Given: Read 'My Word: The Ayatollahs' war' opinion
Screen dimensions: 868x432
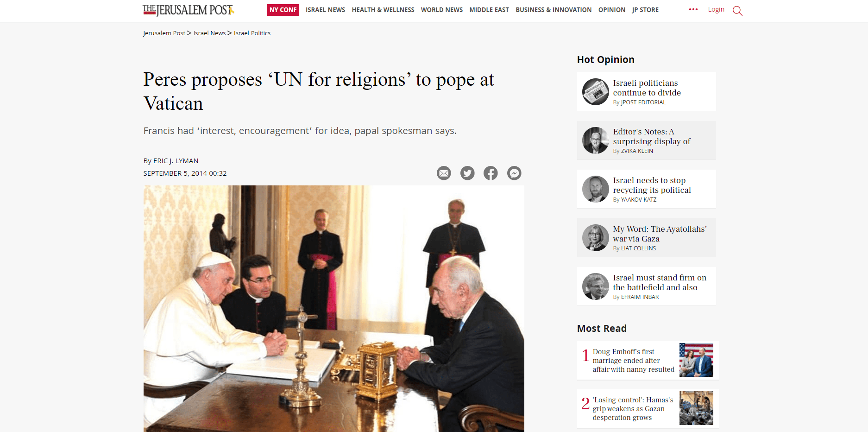Looking at the screenshot, I should [660, 234].
